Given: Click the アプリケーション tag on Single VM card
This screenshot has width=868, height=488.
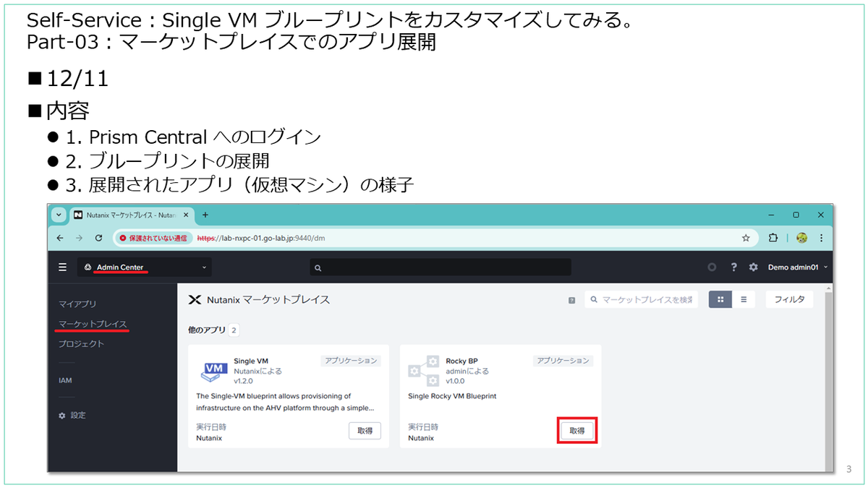Looking at the screenshot, I should pos(351,361).
